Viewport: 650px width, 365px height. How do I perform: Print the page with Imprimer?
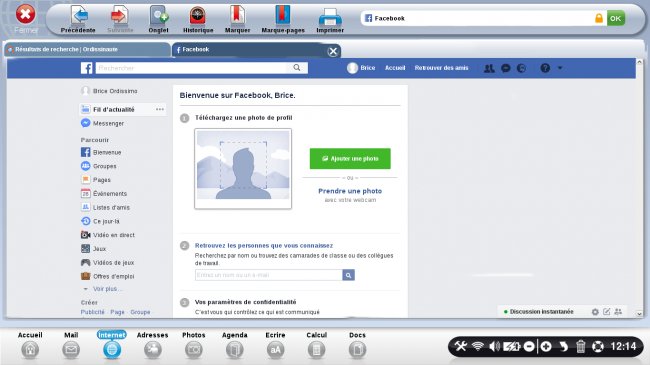tap(330, 19)
